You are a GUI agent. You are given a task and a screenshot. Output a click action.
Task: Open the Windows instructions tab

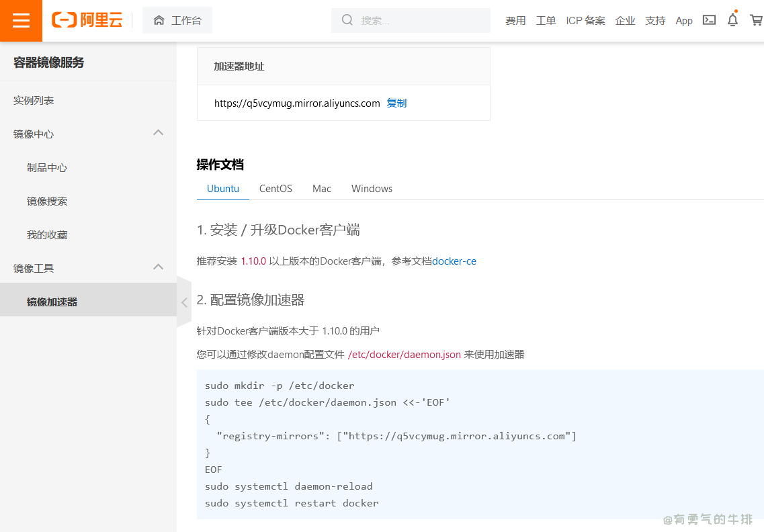[372, 189]
